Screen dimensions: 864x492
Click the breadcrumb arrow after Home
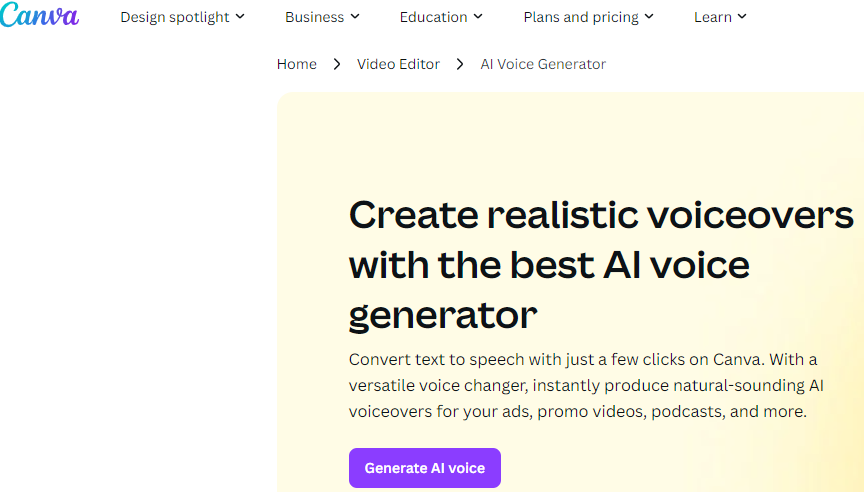tap(337, 64)
